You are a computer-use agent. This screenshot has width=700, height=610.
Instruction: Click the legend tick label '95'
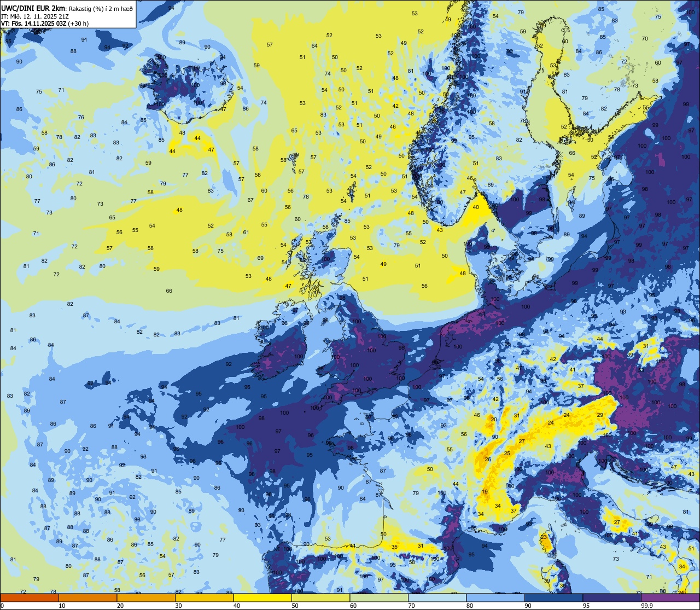tap(586, 606)
